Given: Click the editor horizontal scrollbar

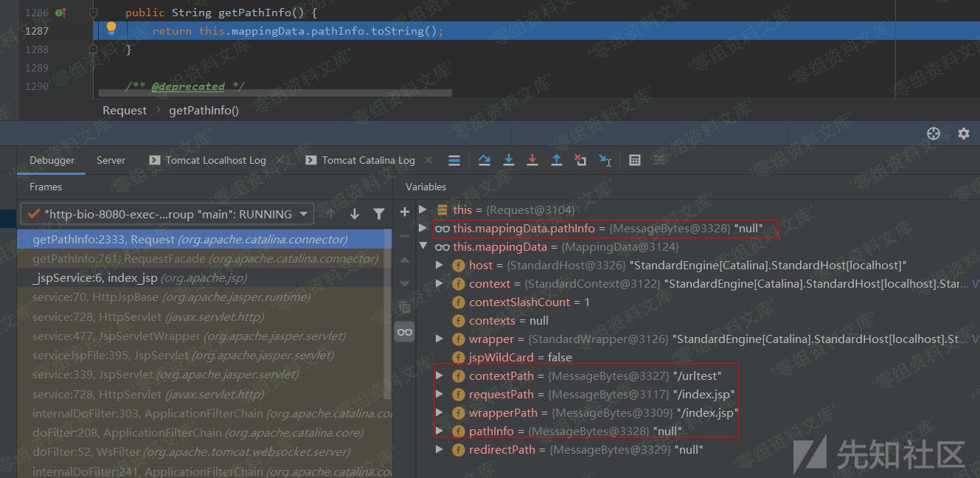Looking at the screenshot, I should (274, 94).
